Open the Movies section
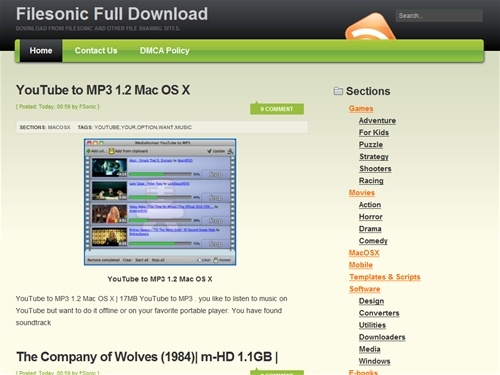The height and width of the screenshot is (375, 500). point(362,193)
